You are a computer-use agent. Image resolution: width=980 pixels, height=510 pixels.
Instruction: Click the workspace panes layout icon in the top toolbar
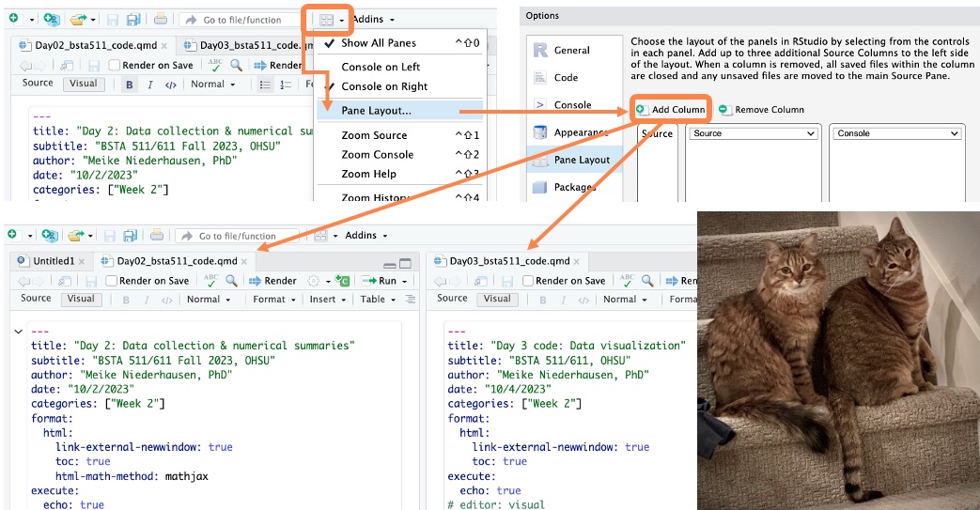(x=325, y=20)
